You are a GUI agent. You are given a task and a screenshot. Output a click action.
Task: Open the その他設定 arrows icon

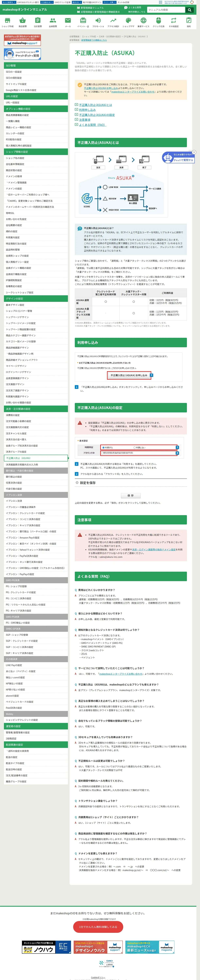[174, 22]
